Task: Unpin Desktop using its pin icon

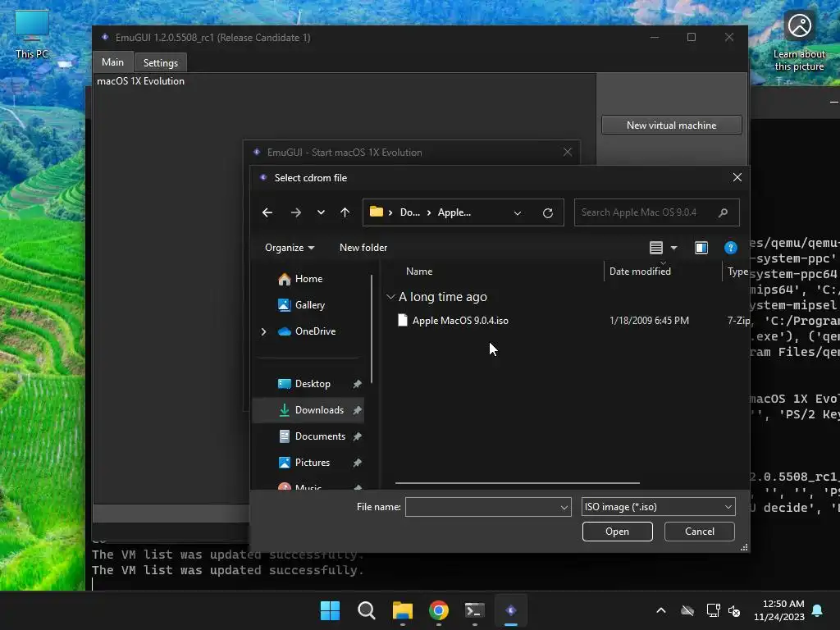Action: click(x=358, y=384)
